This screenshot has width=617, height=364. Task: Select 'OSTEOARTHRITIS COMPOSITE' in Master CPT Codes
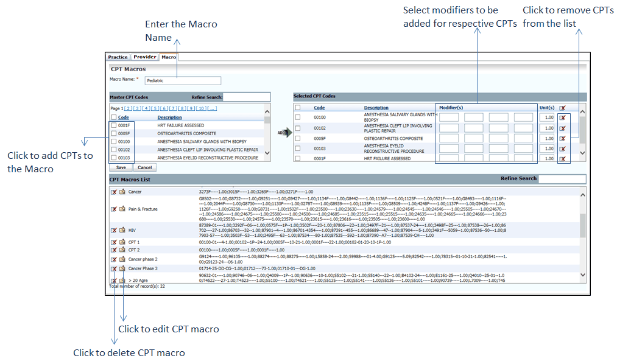(187, 133)
